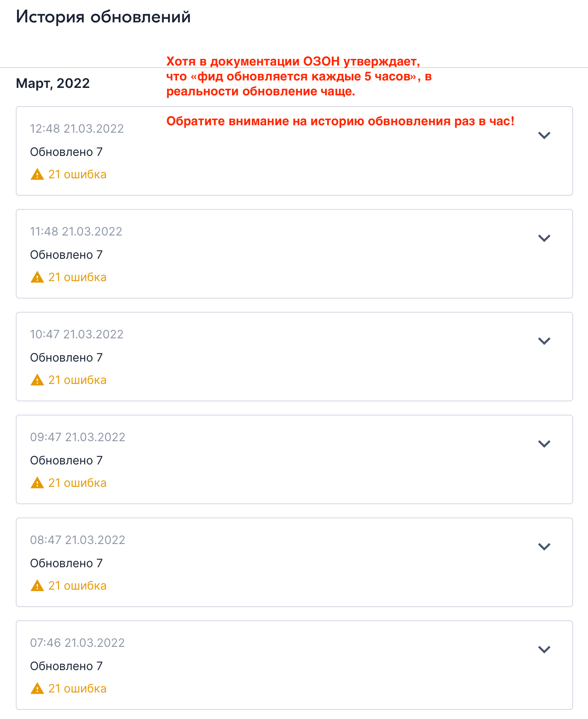Click 'Обновлено 7' in the 07:46 entry

tap(66, 666)
